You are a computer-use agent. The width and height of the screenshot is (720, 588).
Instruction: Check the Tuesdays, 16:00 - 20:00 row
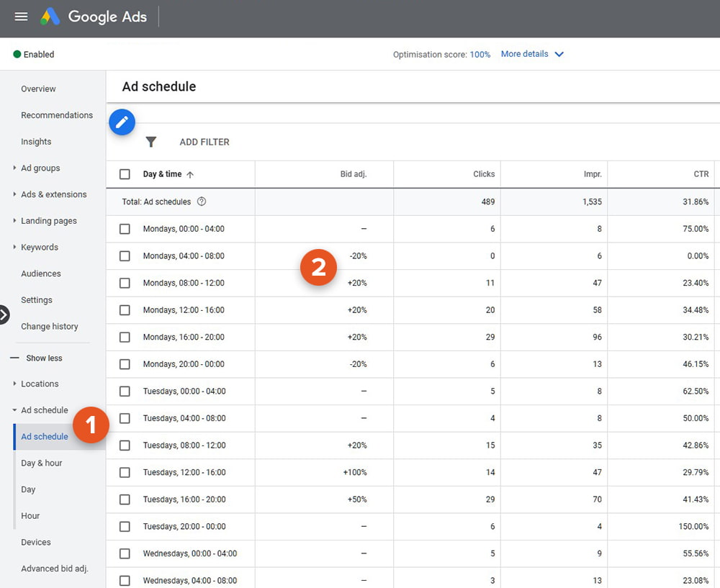click(x=125, y=500)
